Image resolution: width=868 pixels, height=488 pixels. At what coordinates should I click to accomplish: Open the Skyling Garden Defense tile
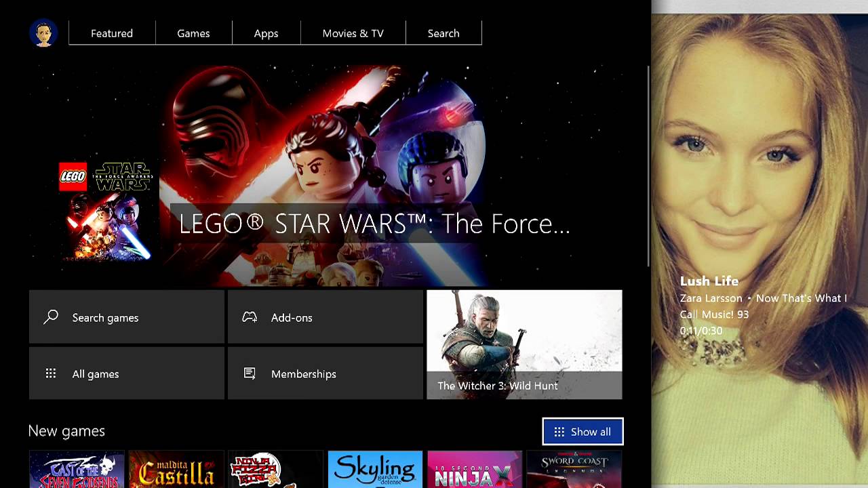[x=375, y=469]
